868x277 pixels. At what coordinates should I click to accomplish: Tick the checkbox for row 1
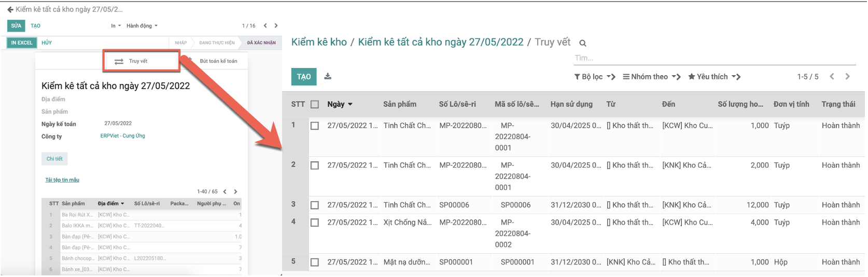pyautogui.click(x=315, y=126)
